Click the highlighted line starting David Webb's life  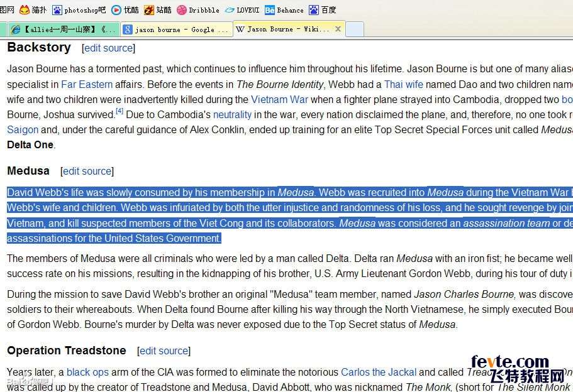pos(290,192)
